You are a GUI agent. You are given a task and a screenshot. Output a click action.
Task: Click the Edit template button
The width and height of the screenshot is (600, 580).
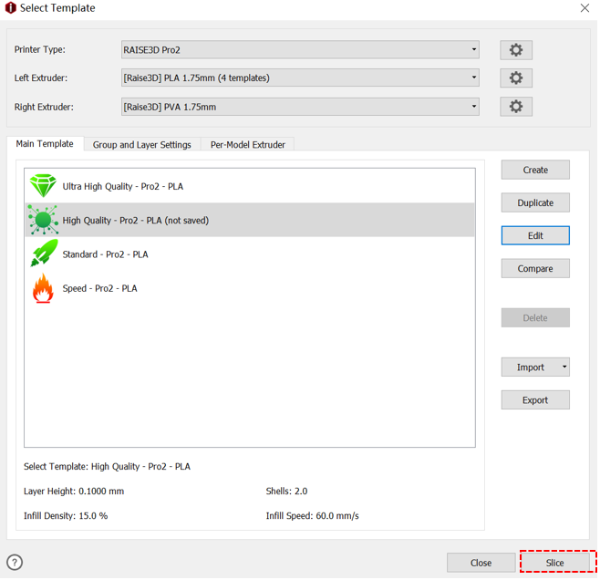pyautogui.click(x=535, y=236)
